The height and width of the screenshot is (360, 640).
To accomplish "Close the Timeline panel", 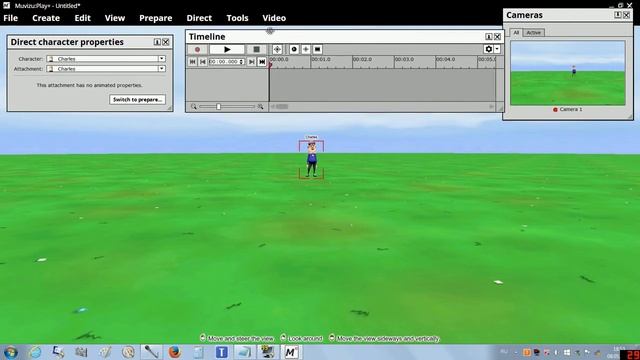I will pyautogui.click(x=497, y=37).
